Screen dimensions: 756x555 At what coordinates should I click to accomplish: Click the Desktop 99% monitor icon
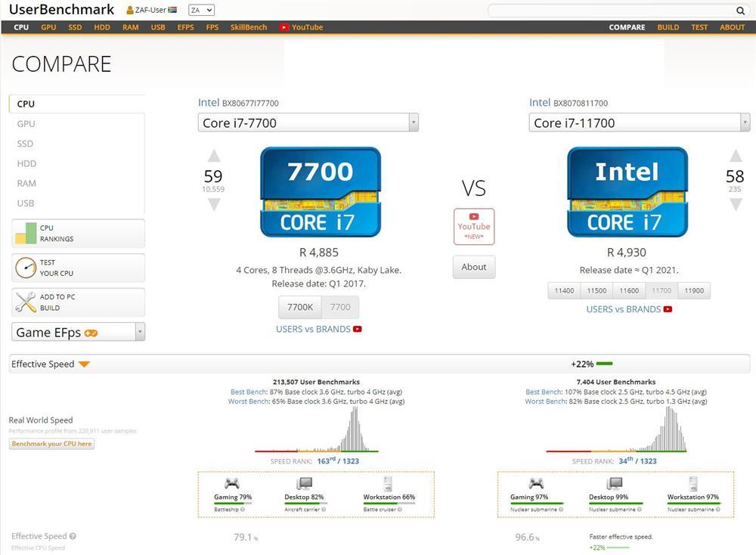[x=614, y=483]
